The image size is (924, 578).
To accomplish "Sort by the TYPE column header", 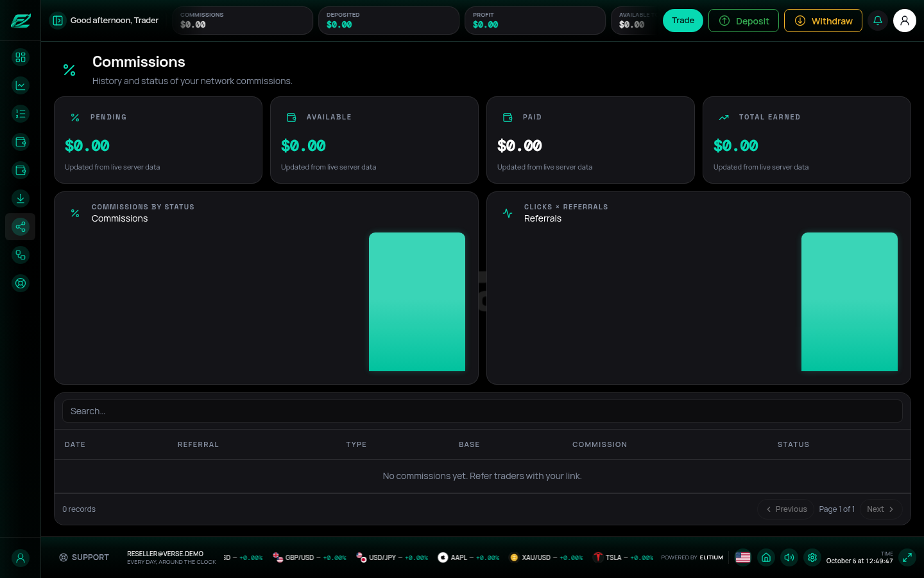I will [x=356, y=444].
